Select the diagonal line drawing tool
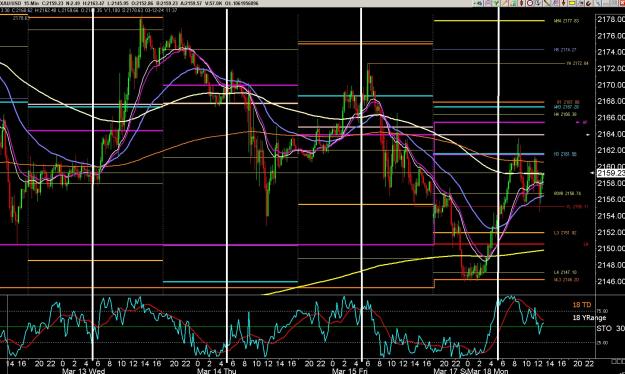 (547, 3)
